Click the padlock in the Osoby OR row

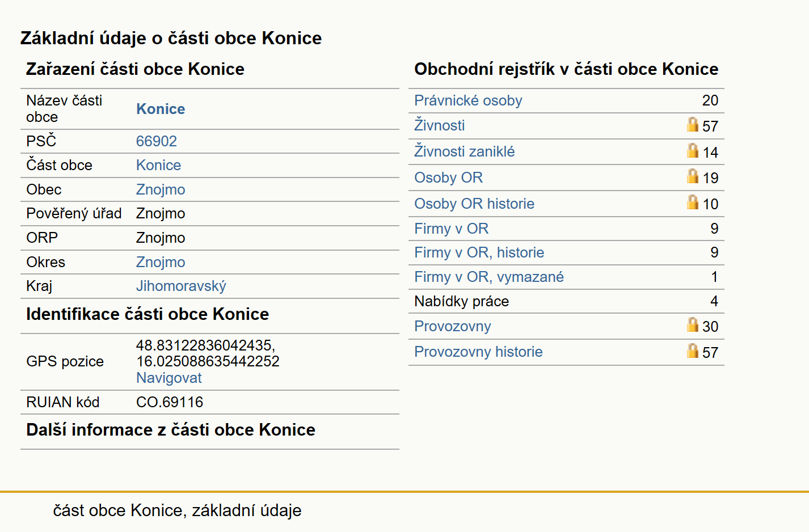(x=693, y=176)
